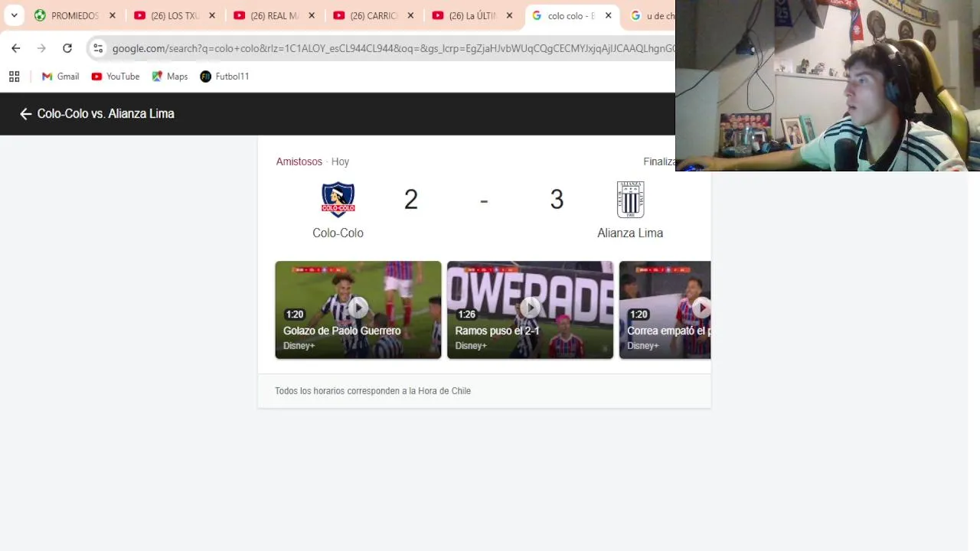This screenshot has width=980, height=551.
Task: Play the Ramos puso el 2-1 video
Action: (x=530, y=310)
